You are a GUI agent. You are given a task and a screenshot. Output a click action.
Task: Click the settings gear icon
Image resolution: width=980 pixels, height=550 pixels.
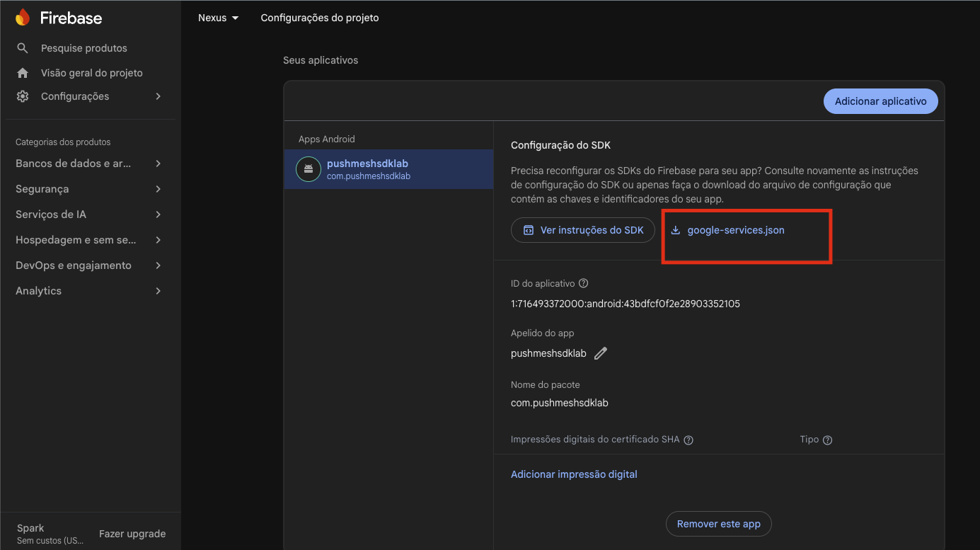point(23,96)
